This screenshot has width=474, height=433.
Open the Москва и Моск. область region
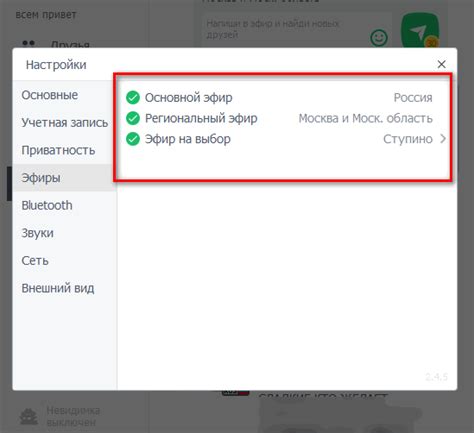(x=365, y=118)
